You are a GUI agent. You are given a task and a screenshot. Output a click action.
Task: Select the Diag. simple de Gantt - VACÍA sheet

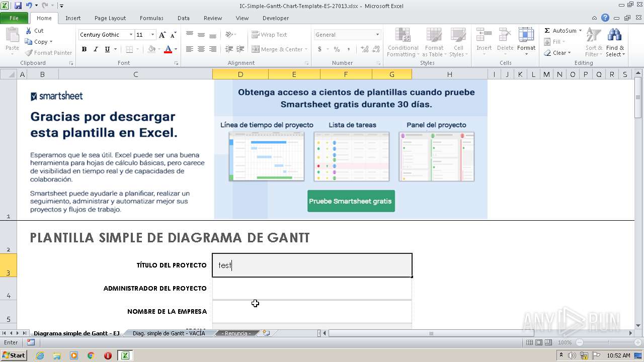click(x=169, y=333)
